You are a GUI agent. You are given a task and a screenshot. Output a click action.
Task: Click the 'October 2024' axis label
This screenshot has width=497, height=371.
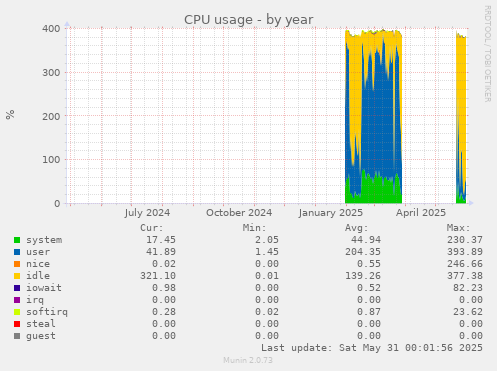click(239, 213)
